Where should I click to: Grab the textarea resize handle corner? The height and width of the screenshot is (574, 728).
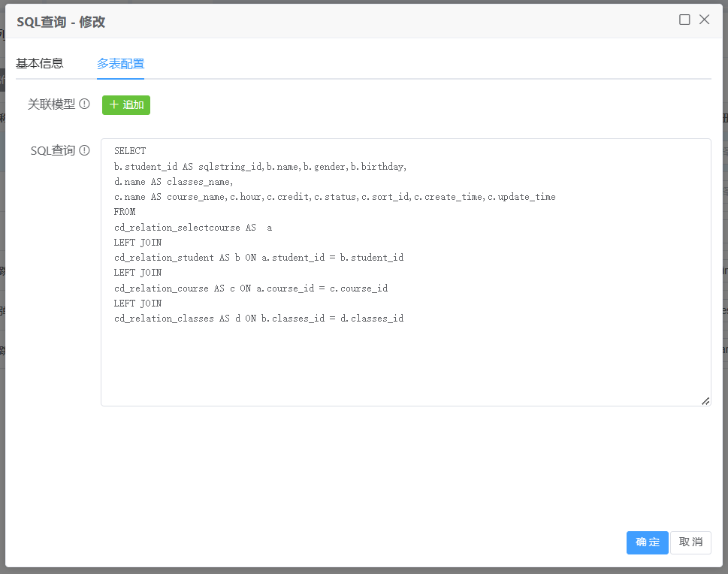click(x=705, y=401)
